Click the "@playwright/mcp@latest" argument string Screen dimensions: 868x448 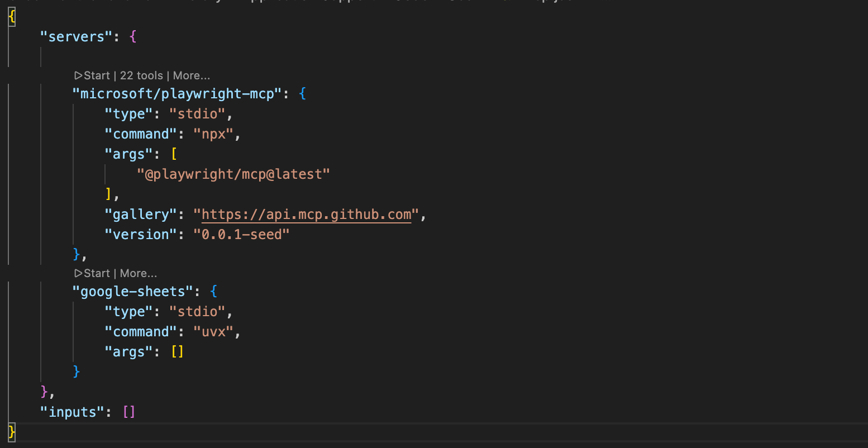233,174
